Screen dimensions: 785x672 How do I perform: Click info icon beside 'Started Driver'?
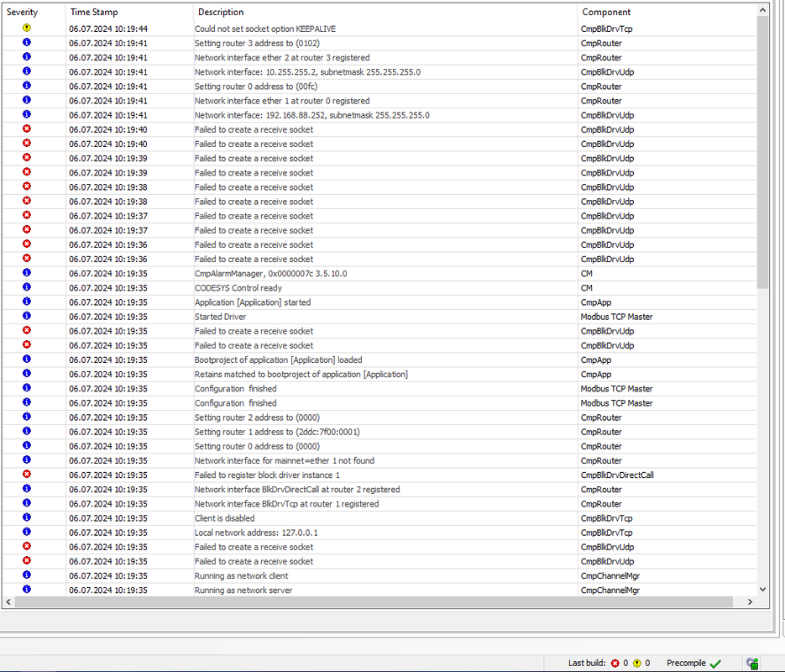[x=27, y=316]
